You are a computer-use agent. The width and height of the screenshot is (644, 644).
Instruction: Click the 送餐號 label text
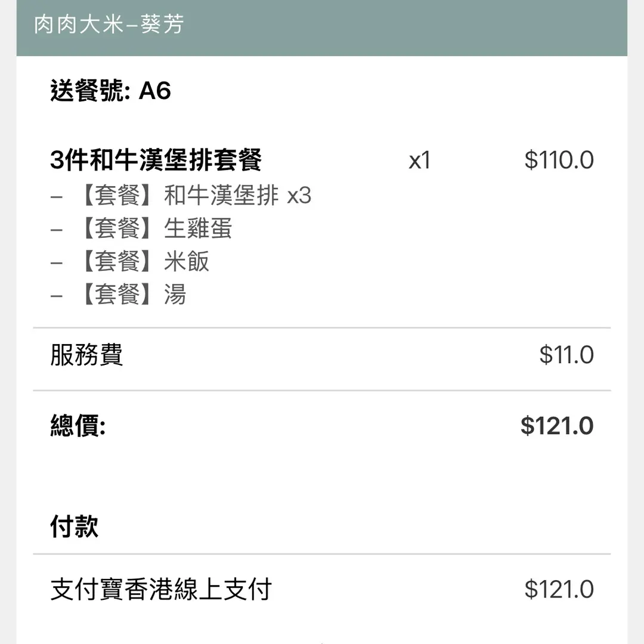(89, 91)
